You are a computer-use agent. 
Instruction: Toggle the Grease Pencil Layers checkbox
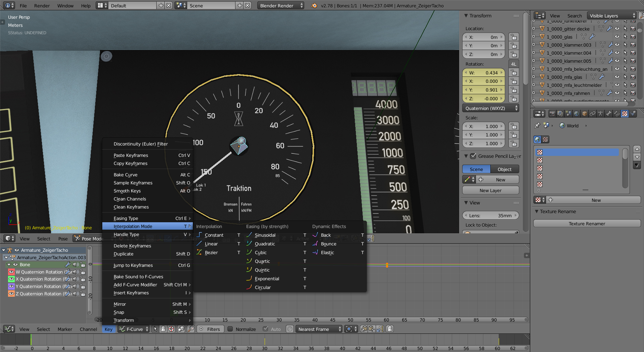tap(473, 156)
